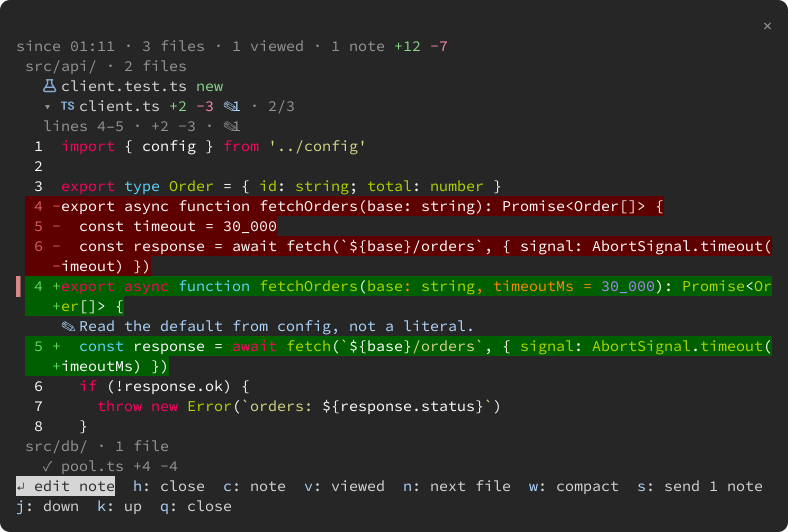Click the pencil icon beside the config note
The image size is (788, 532).
[x=68, y=326]
